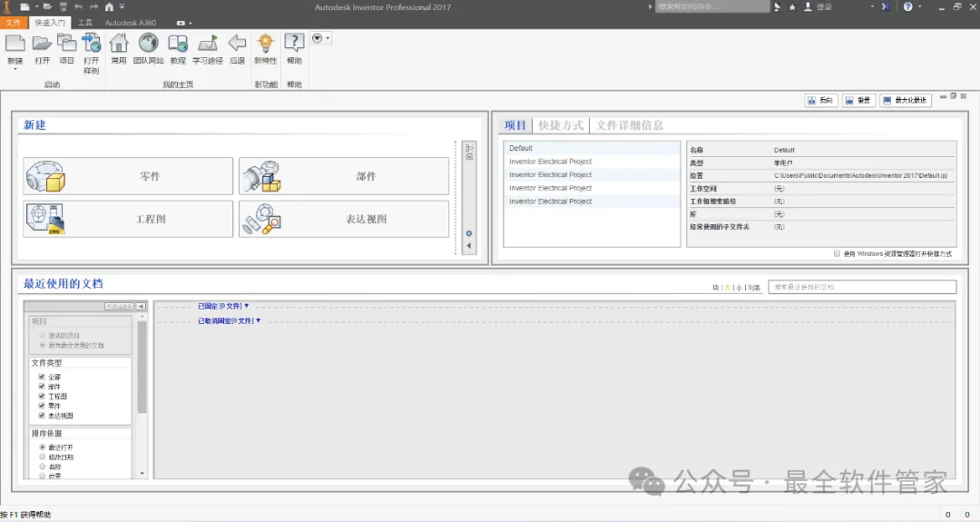
Task: Click the favorites star icon
Action: click(x=792, y=7)
